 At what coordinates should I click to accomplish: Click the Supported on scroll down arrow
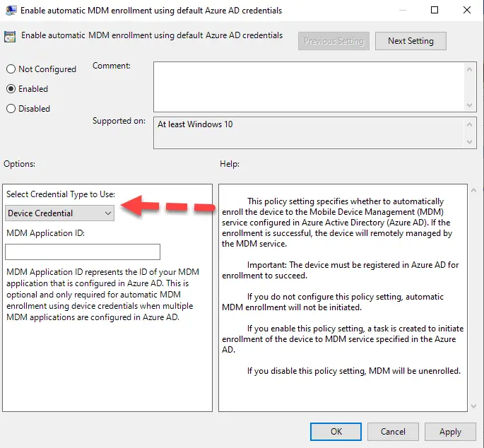[469, 142]
